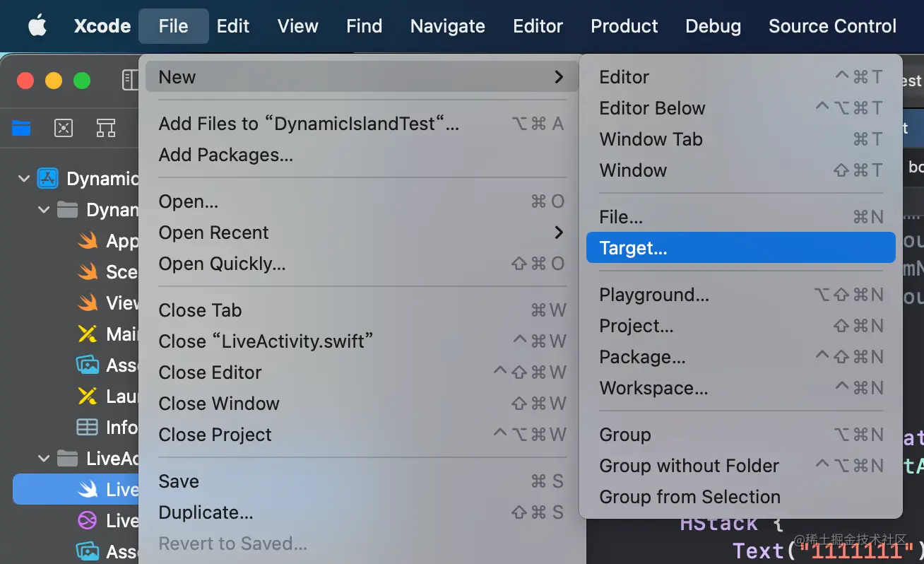This screenshot has height=564, width=924.
Task: Choose New Window (not Window Tab)
Action: point(741,170)
